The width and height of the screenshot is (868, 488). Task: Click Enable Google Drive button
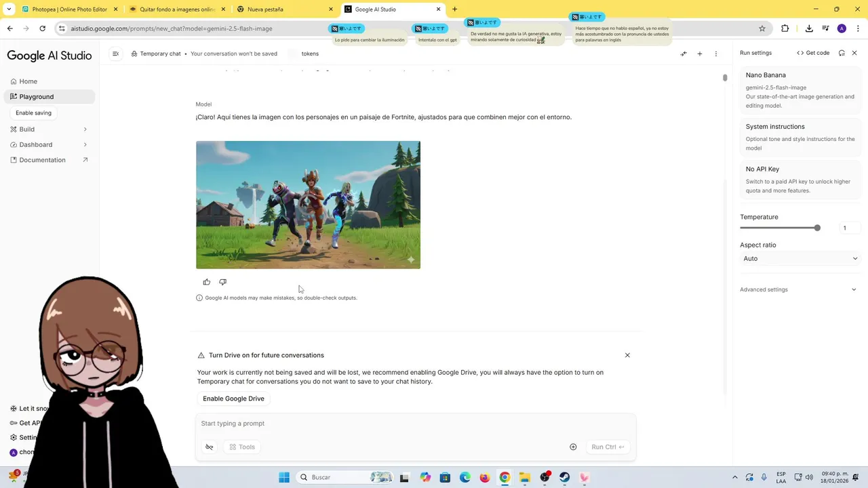[233, 399]
